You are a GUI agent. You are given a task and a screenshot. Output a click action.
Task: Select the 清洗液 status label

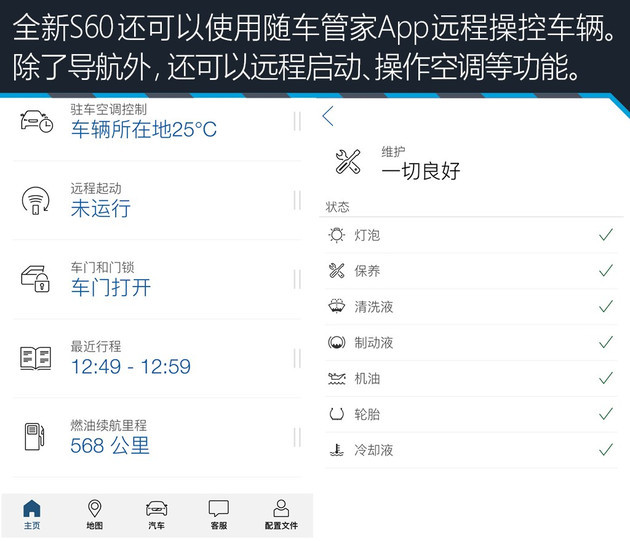click(373, 307)
